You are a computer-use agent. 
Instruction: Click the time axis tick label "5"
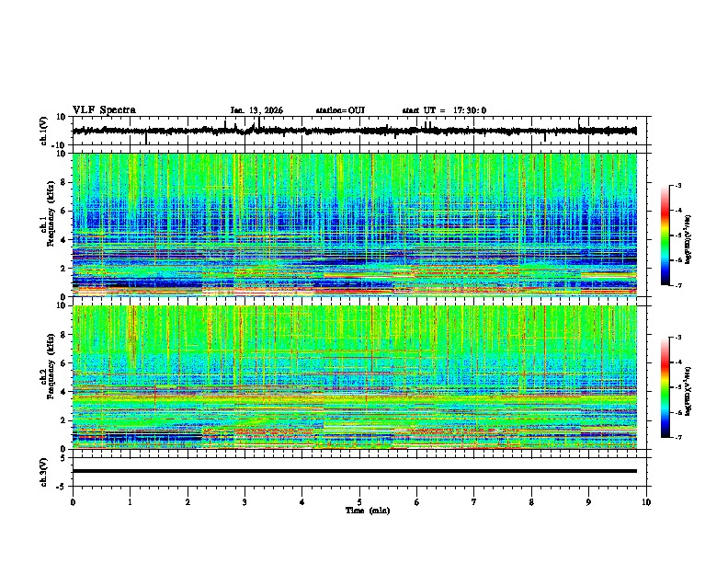[359, 502]
